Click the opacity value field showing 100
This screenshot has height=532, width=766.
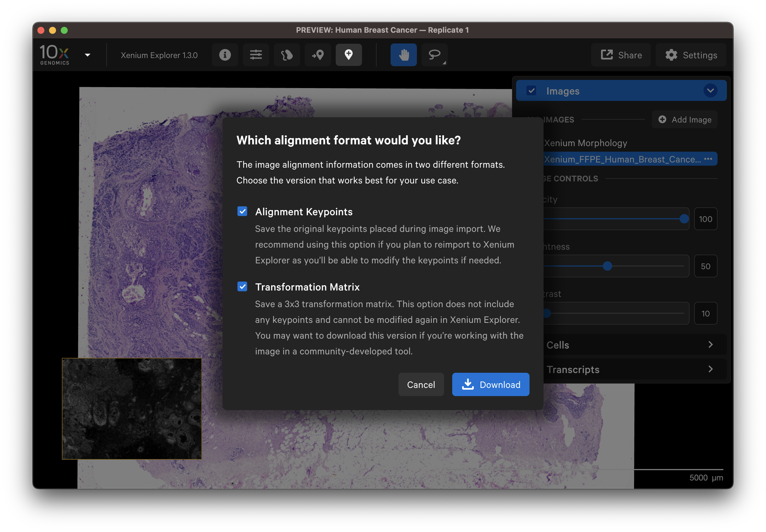click(x=706, y=219)
